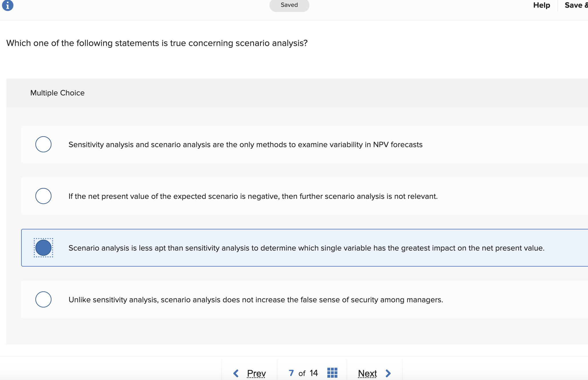Go to previous question via Prev link
This screenshot has width=588, height=380.
point(256,373)
